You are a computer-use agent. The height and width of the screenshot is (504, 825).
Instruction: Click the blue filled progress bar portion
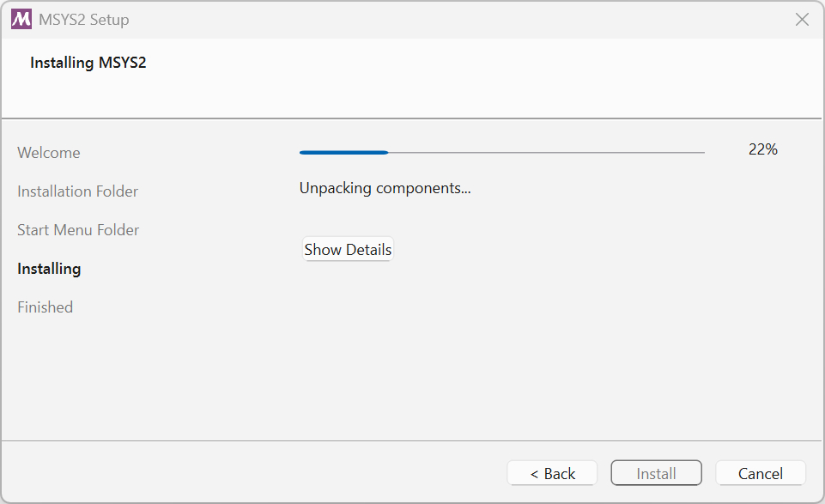[x=343, y=153]
